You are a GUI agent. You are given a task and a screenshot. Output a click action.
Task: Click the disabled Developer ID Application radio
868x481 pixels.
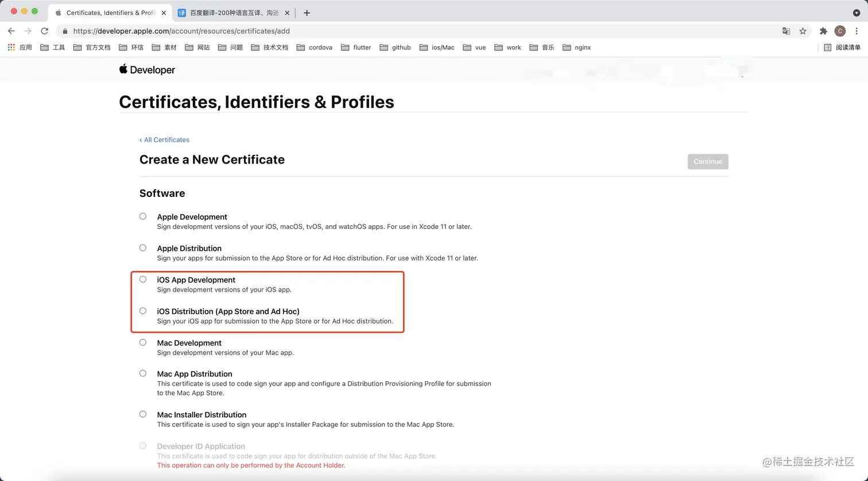(143, 446)
